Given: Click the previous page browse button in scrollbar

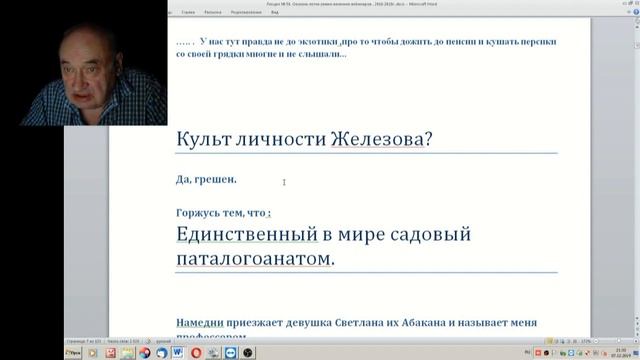Looking at the screenshot, I should point(638,324).
